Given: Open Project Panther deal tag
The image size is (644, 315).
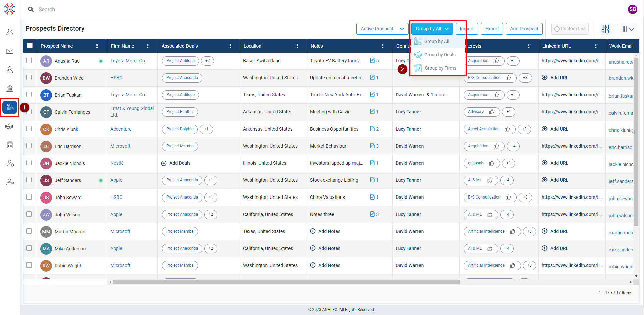Looking at the screenshot, I should point(180,112).
